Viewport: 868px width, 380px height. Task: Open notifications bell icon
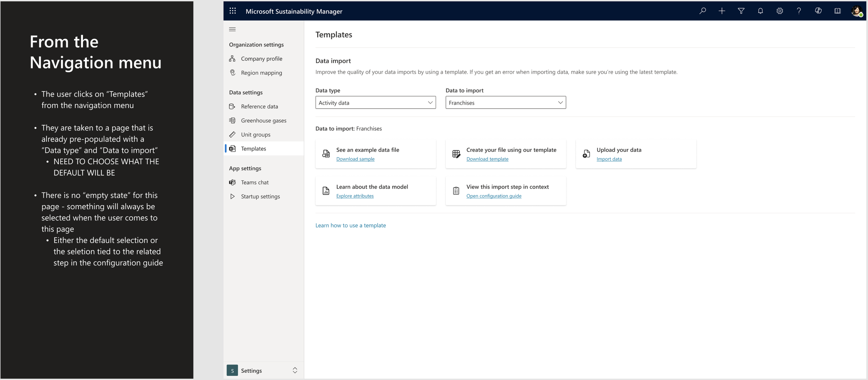tap(760, 11)
